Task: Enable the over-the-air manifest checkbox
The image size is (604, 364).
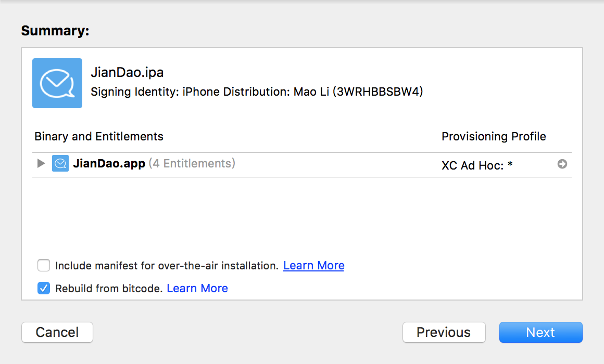Action: pyautogui.click(x=44, y=266)
